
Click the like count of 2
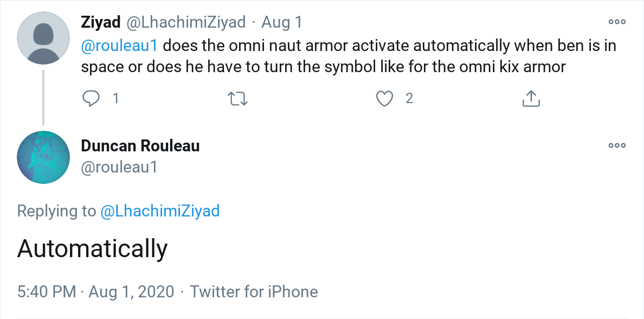point(409,98)
